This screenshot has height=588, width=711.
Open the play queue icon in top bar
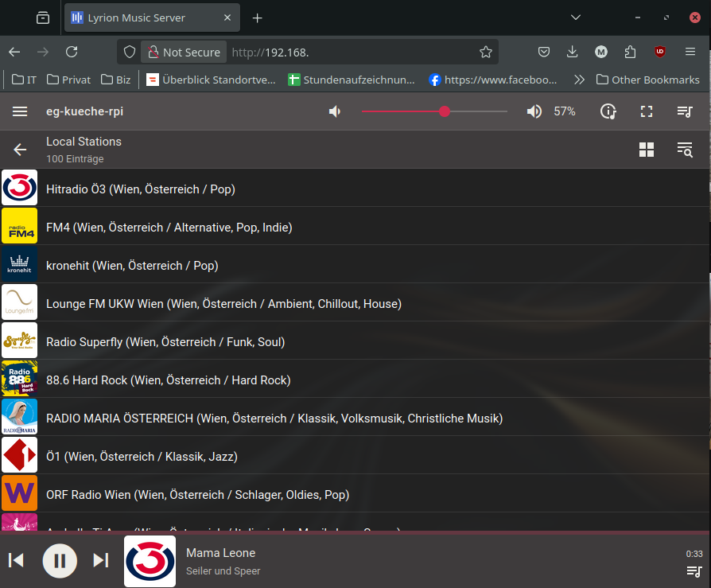point(685,111)
